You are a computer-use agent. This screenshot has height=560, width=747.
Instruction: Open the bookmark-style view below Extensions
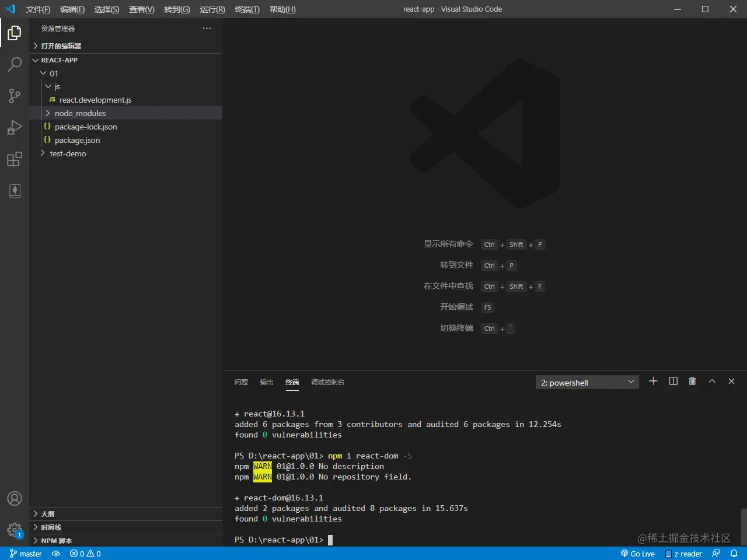tap(15, 191)
